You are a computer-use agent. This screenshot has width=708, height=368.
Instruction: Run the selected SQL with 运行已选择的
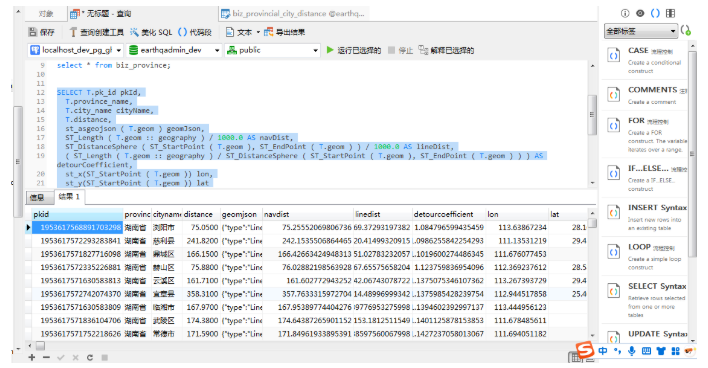tap(354, 50)
